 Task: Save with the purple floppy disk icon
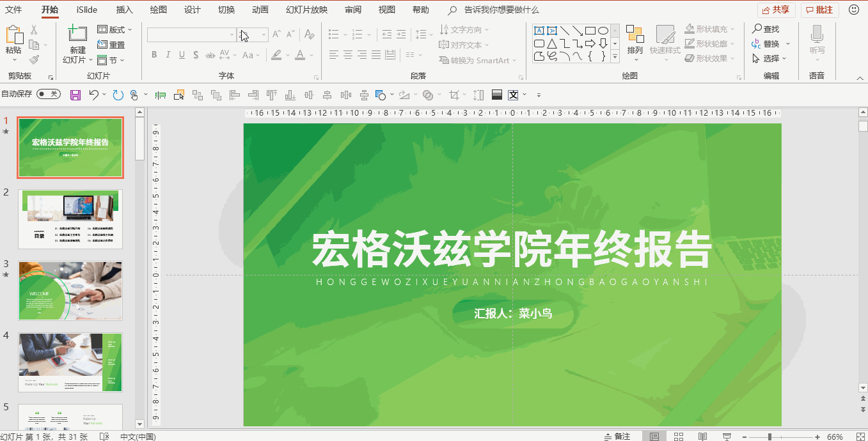point(75,95)
